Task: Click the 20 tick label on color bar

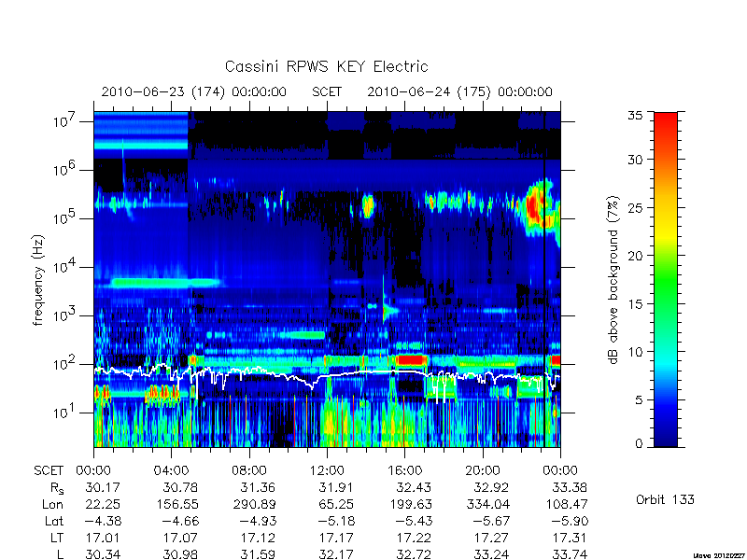Action: click(x=635, y=256)
